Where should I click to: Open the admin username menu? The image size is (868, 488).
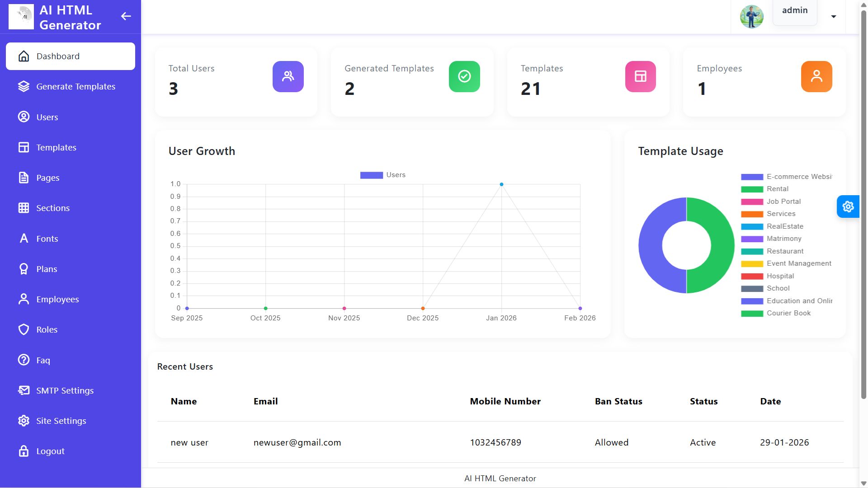[x=794, y=10]
